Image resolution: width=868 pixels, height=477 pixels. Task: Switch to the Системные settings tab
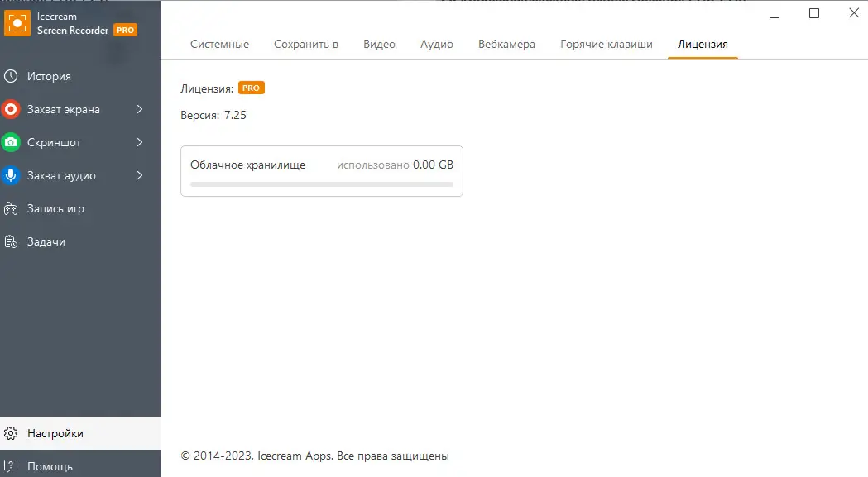(218, 44)
